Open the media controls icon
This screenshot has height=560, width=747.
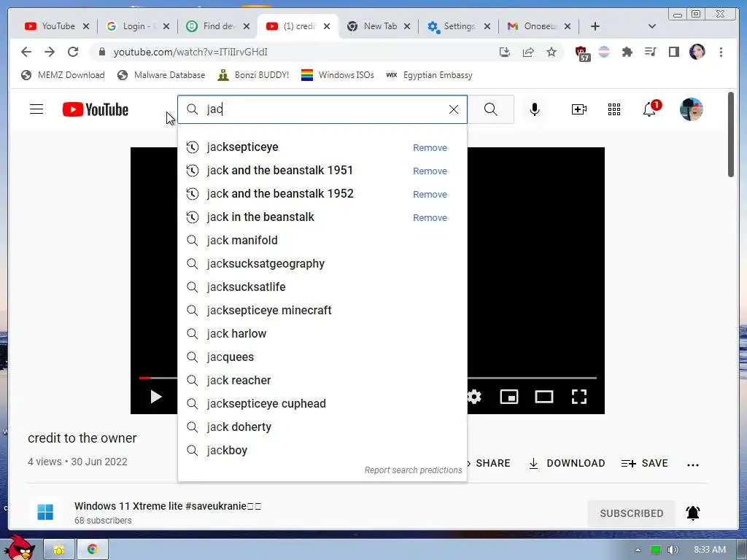(x=650, y=52)
